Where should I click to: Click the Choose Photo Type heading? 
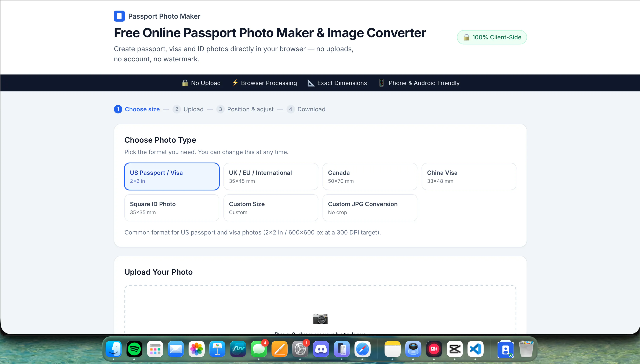coord(160,140)
